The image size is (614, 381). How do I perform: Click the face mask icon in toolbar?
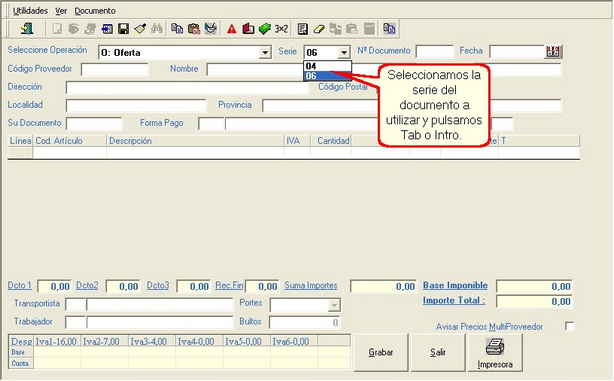pos(211,29)
